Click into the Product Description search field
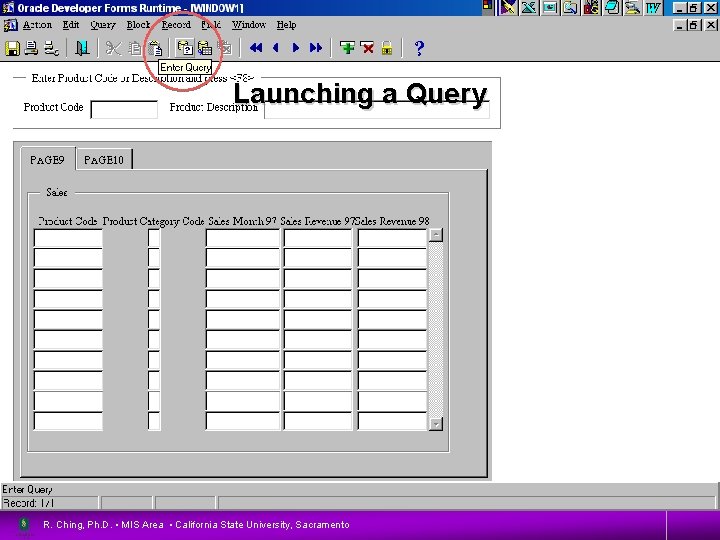720x540 pixels. point(377,109)
